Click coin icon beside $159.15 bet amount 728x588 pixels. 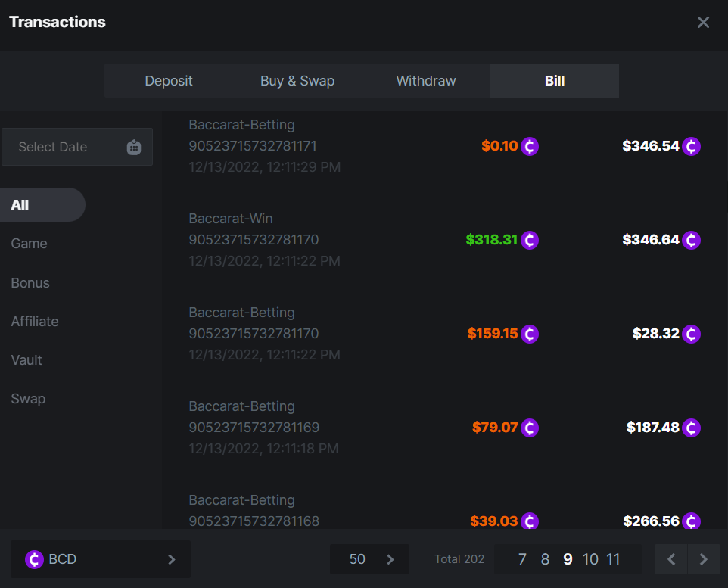530,334
